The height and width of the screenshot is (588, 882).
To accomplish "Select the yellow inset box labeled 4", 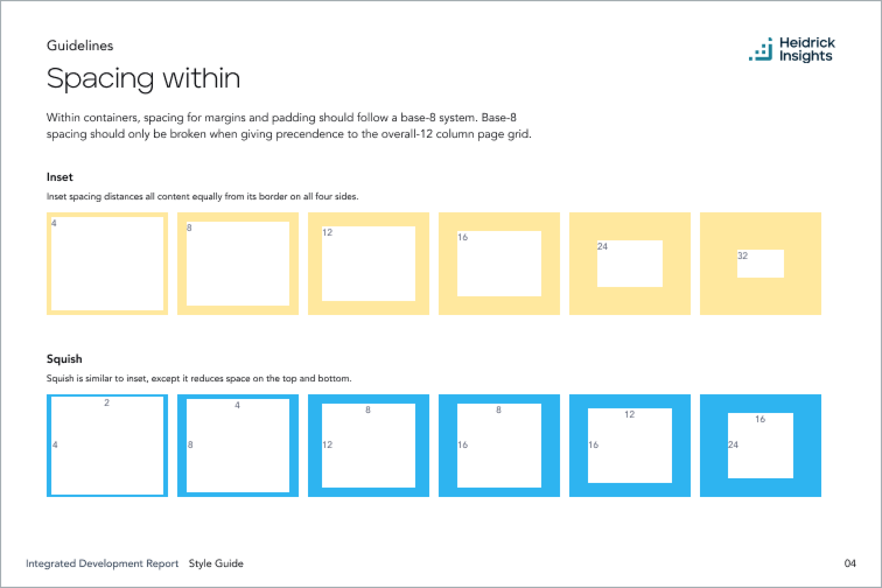I will click(107, 263).
